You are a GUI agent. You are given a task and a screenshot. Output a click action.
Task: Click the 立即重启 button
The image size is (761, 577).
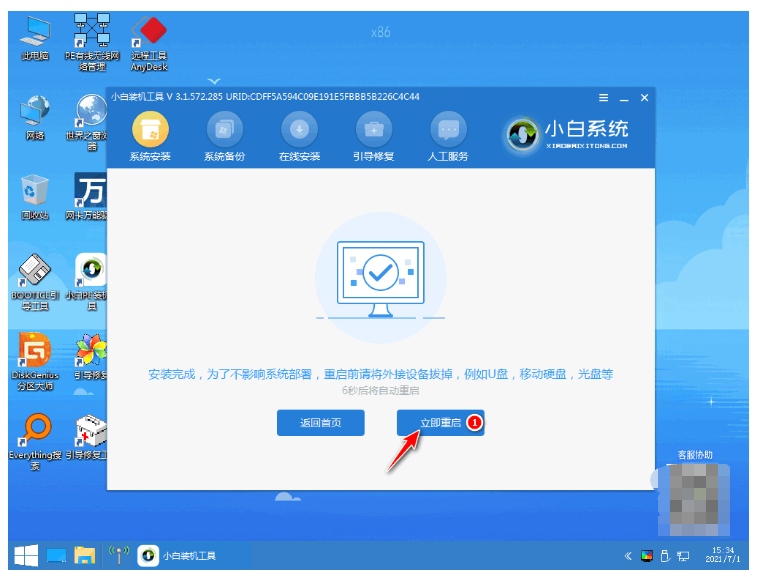(x=441, y=423)
